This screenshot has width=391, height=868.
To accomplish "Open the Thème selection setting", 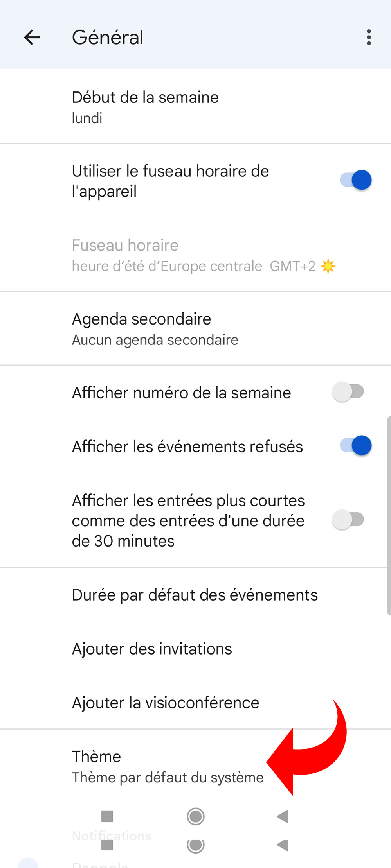I will click(168, 766).
